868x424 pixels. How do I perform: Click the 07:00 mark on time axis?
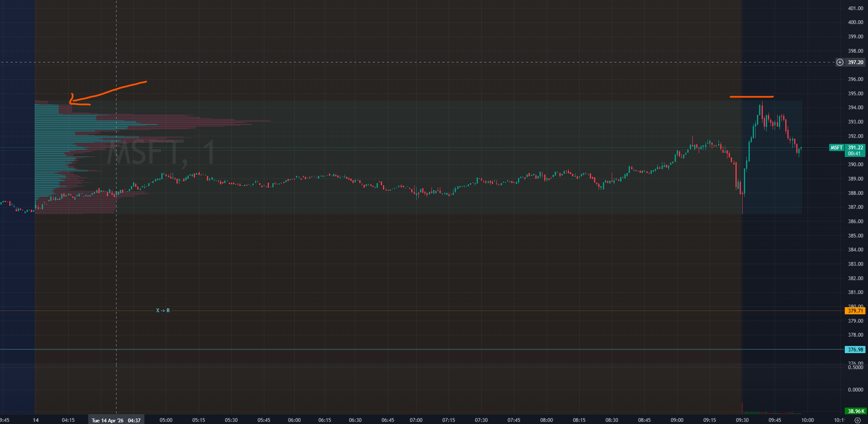click(416, 420)
